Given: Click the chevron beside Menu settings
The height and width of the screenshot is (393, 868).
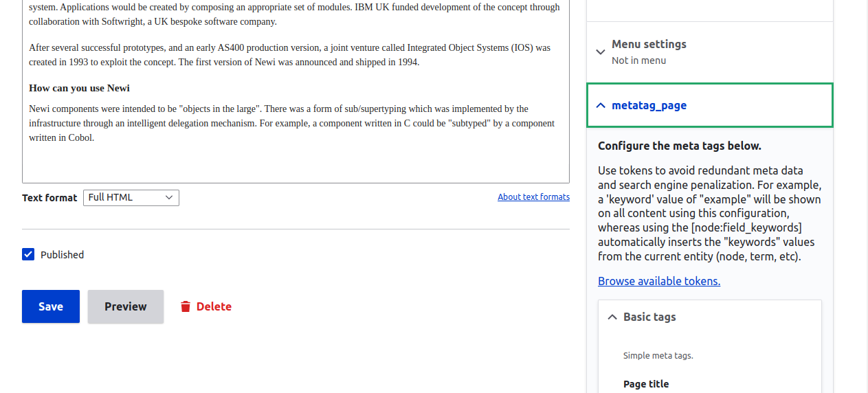Looking at the screenshot, I should [601, 52].
